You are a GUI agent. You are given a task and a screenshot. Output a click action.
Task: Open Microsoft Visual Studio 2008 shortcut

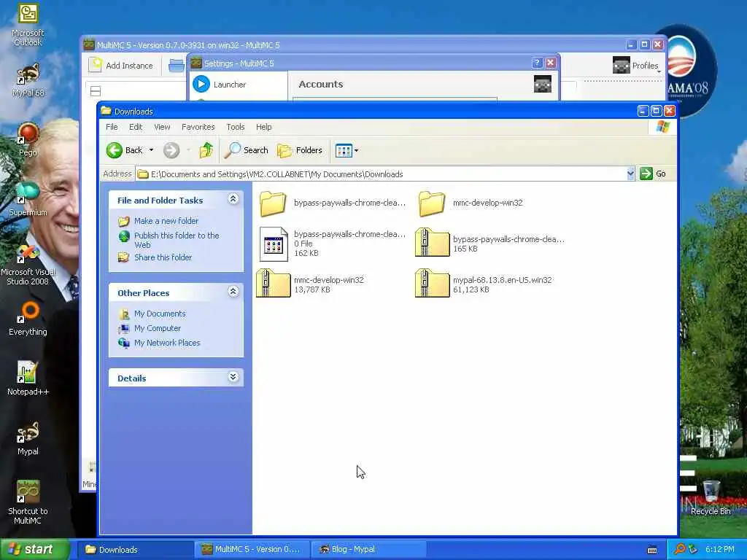(28, 264)
